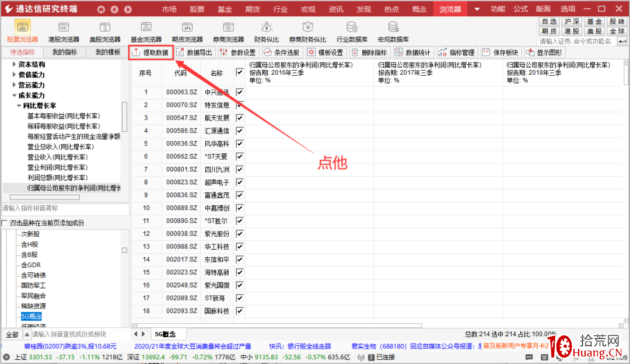Open the 资讯 menu
This screenshot has height=364, width=630.
336,9
